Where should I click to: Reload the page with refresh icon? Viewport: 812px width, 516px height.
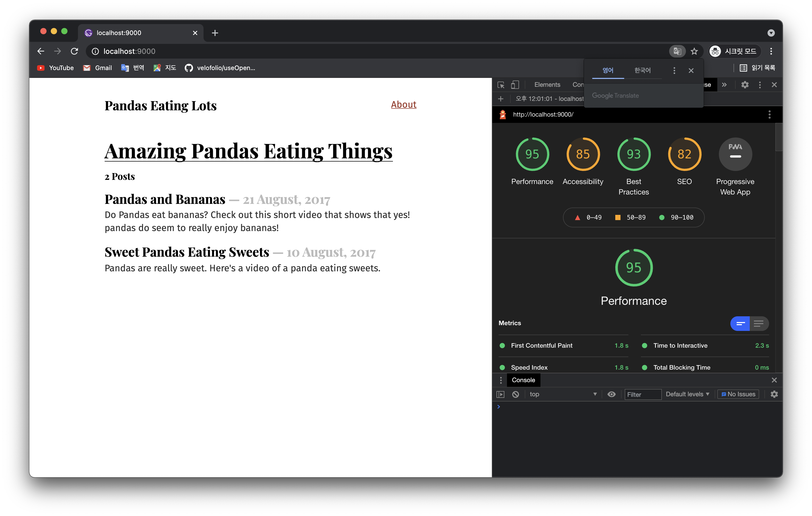click(x=75, y=51)
